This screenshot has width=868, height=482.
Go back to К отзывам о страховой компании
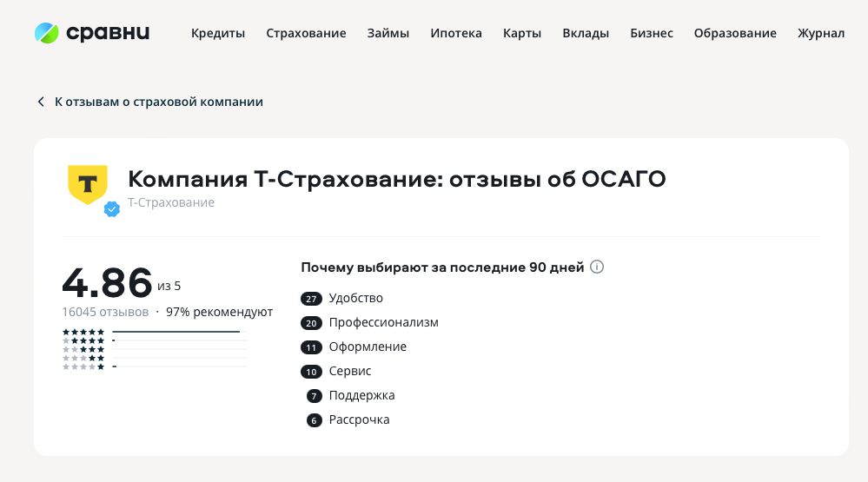(159, 102)
